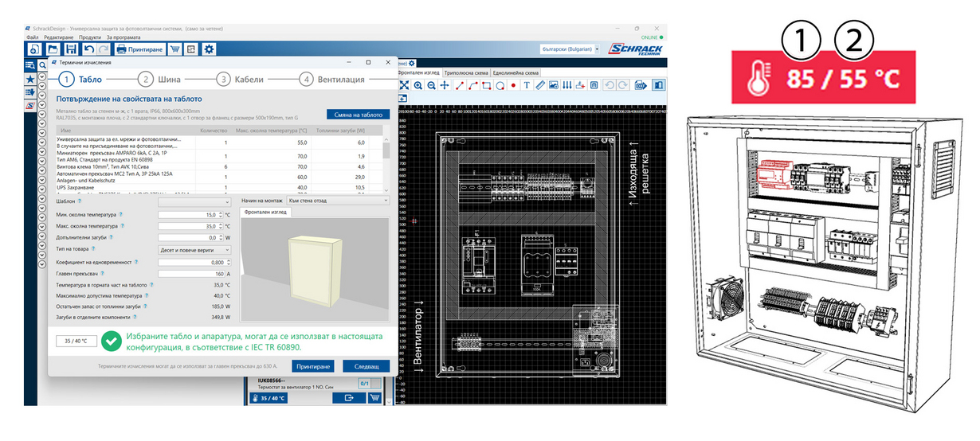
Task: Open settings gear in main toolbar
Action: point(209,49)
